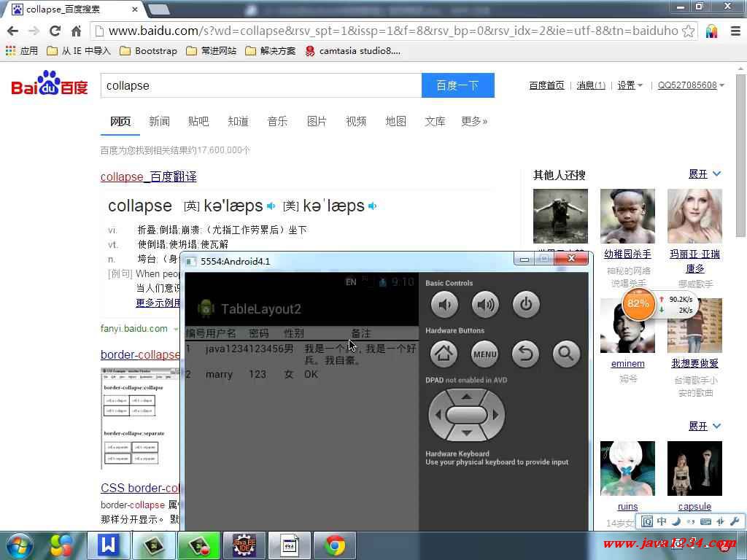Click the colorful extension icon beside address bar
This screenshot has width=747, height=560.
pos(712,31)
